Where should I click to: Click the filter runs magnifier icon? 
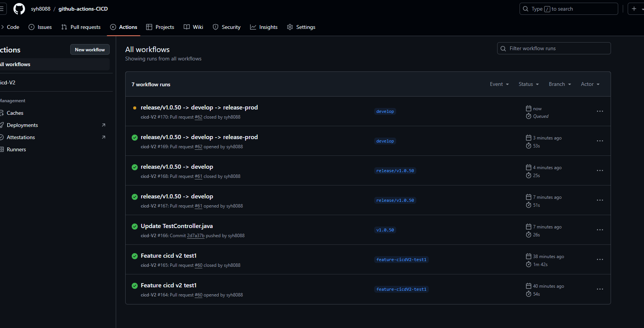(x=503, y=49)
